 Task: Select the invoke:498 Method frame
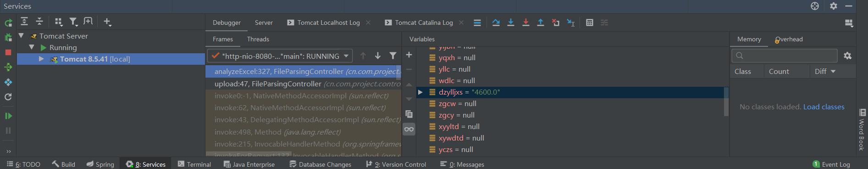pos(304,132)
